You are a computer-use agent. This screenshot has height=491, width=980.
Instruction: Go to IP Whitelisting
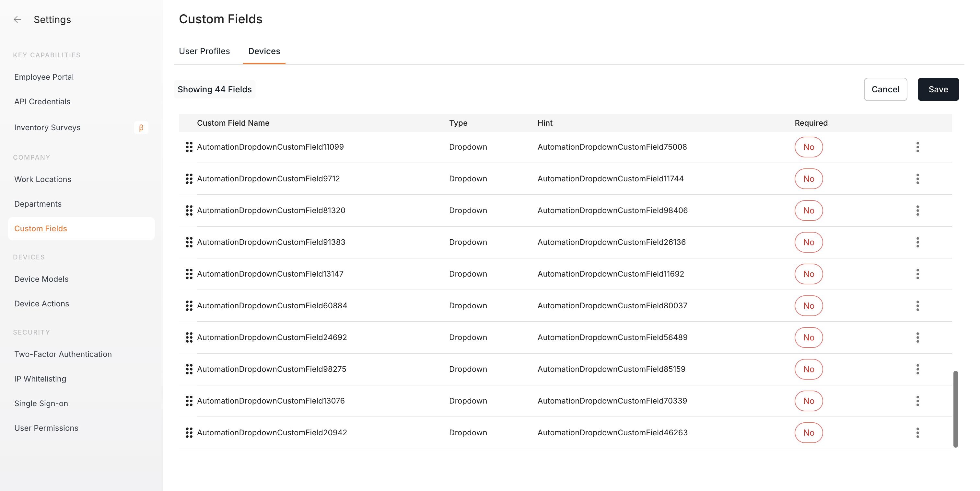40,379
